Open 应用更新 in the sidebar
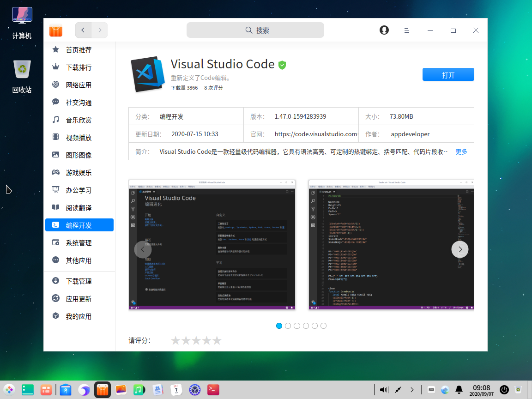The width and height of the screenshot is (532, 399). point(79,299)
